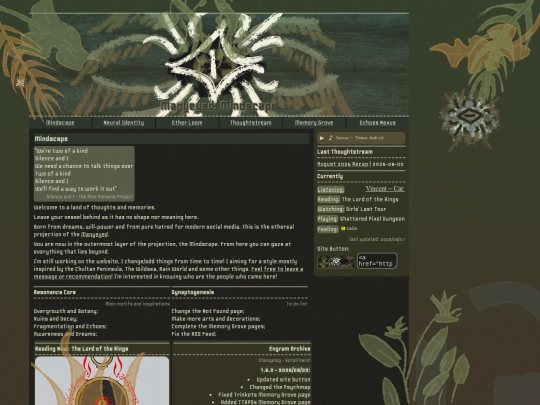Click the yellow calm mood emoji
This screenshot has width=540, height=405.
[x=343, y=229]
